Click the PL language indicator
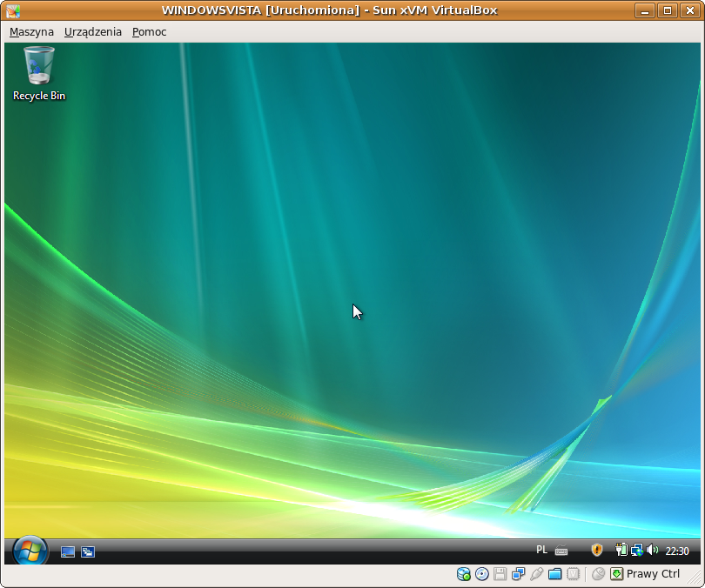This screenshot has width=705, height=588. 541,550
